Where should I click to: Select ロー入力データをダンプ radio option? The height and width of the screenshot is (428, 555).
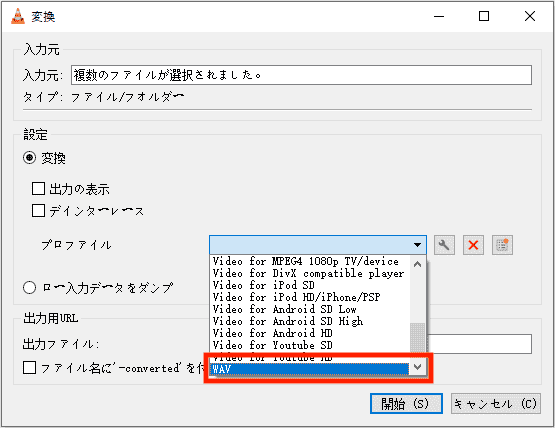point(29,287)
